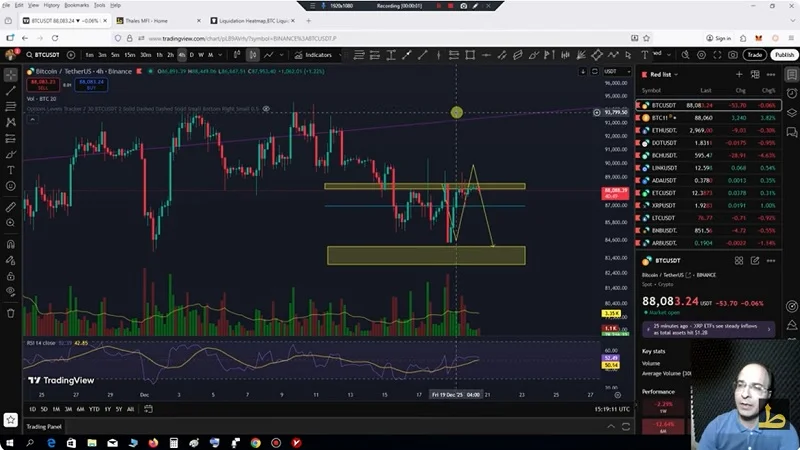Open the Trading Panel tab
This screenshot has height=450, width=800.
pos(43,426)
